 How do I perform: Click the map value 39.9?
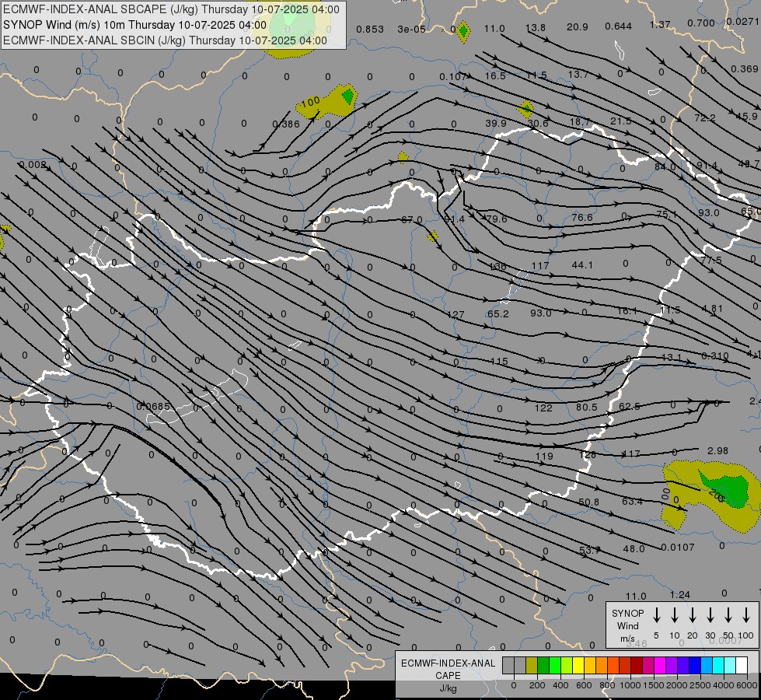pos(495,124)
